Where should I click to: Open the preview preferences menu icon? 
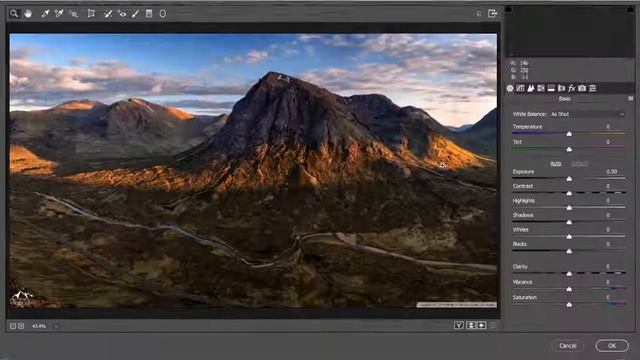click(492, 325)
